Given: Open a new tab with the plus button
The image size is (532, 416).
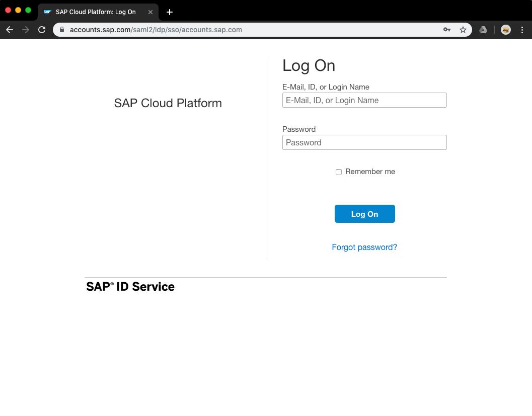Looking at the screenshot, I should [x=170, y=12].
